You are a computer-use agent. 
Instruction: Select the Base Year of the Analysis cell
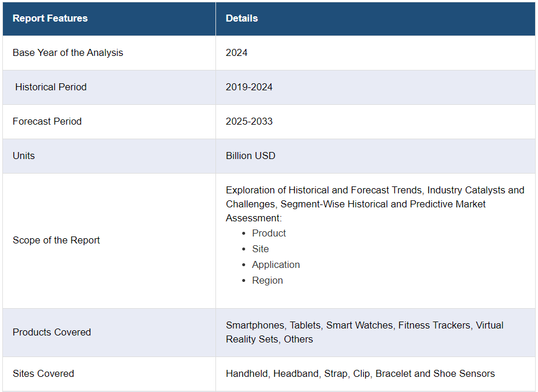[x=109, y=53]
